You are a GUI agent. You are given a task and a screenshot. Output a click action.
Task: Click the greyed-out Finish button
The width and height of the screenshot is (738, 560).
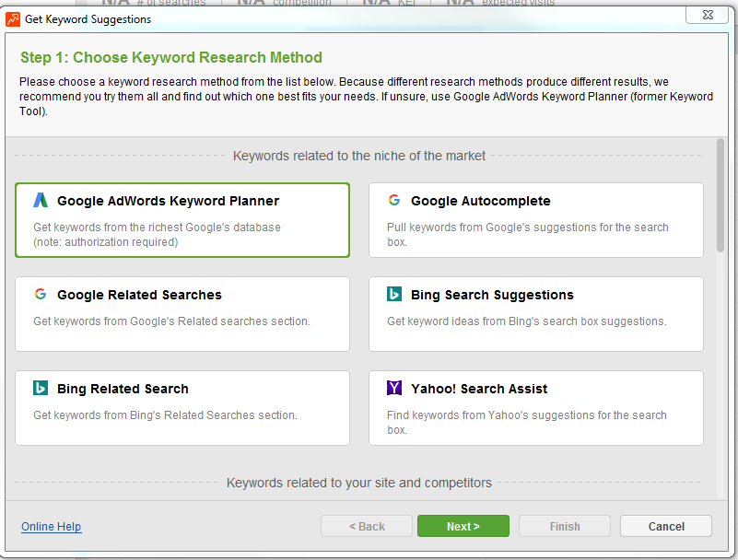[x=565, y=526]
